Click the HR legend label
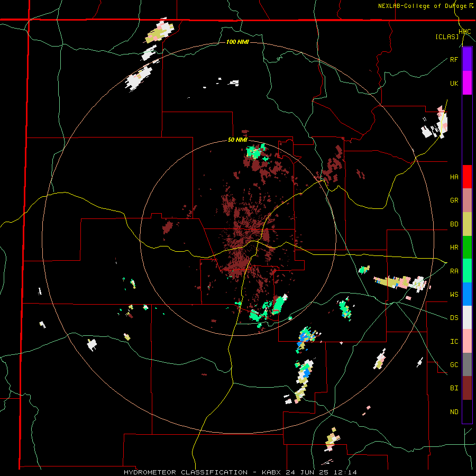476x476 pixels. [x=454, y=248]
